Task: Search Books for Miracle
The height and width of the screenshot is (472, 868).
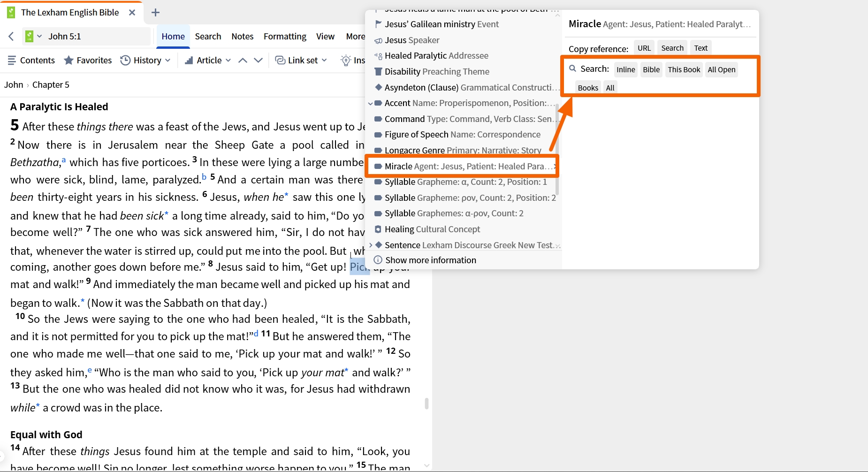Action: point(588,88)
